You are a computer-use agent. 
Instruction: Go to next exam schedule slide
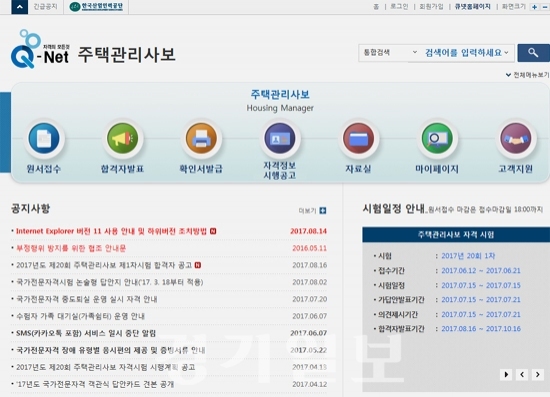tap(538, 374)
